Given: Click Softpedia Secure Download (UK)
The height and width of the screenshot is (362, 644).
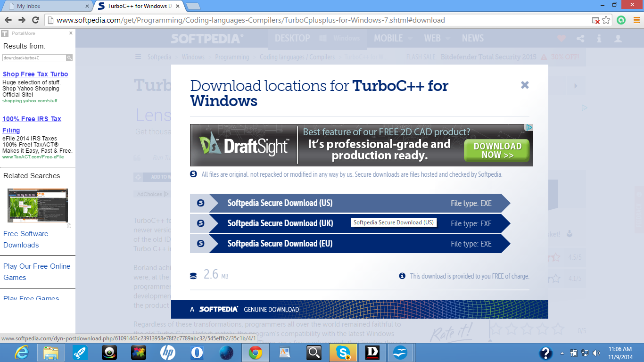Looking at the screenshot, I should 280,223.
